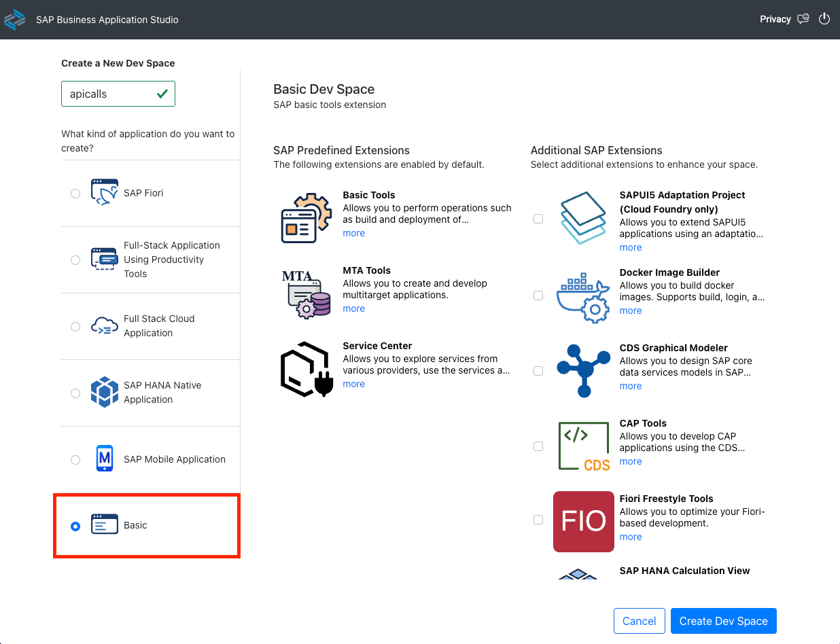The image size is (840, 644).
Task: Click the MTA Tools extension icon
Action: click(x=306, y=293)
